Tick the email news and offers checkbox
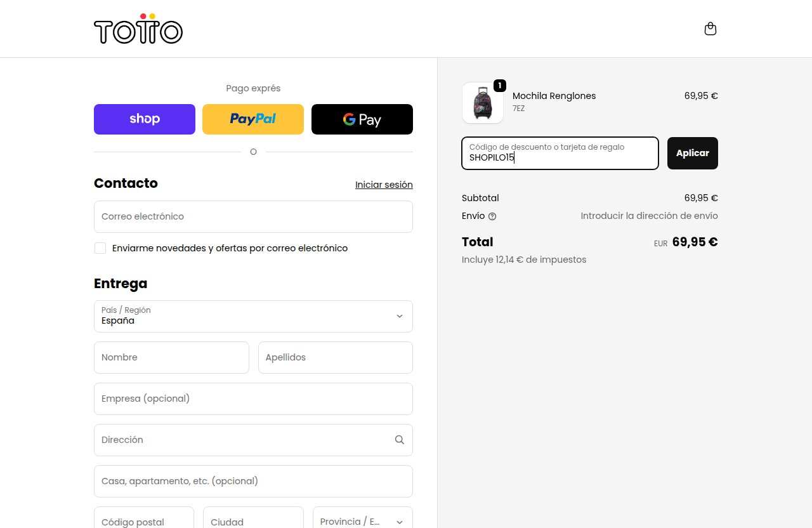This screenshot has height=528, width=812. (100, 248)
